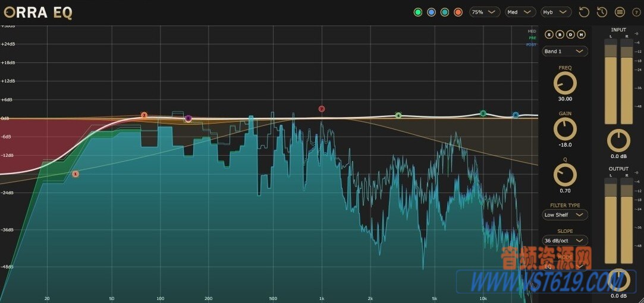Click the blue color circle in header

(x=431, y=12)
